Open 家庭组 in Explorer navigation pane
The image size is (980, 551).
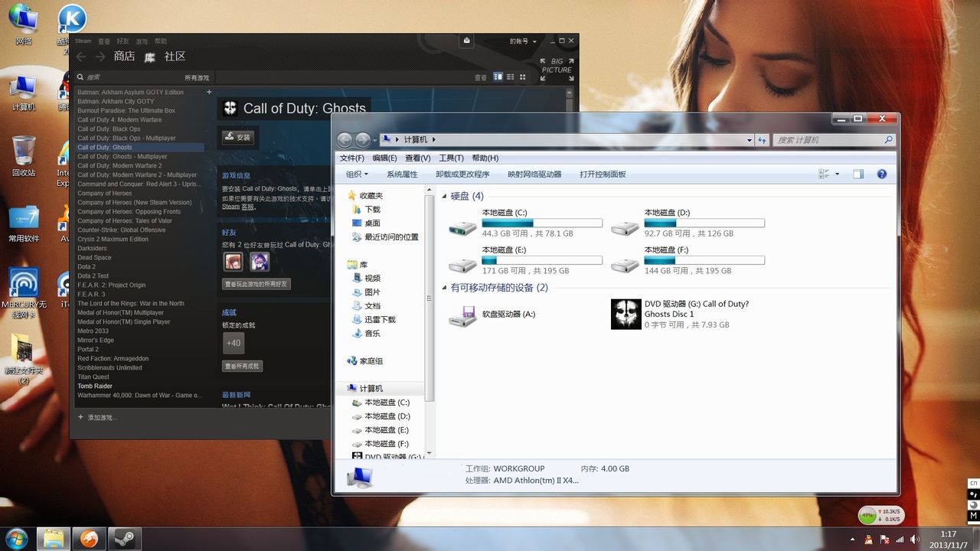coord(364,361)
